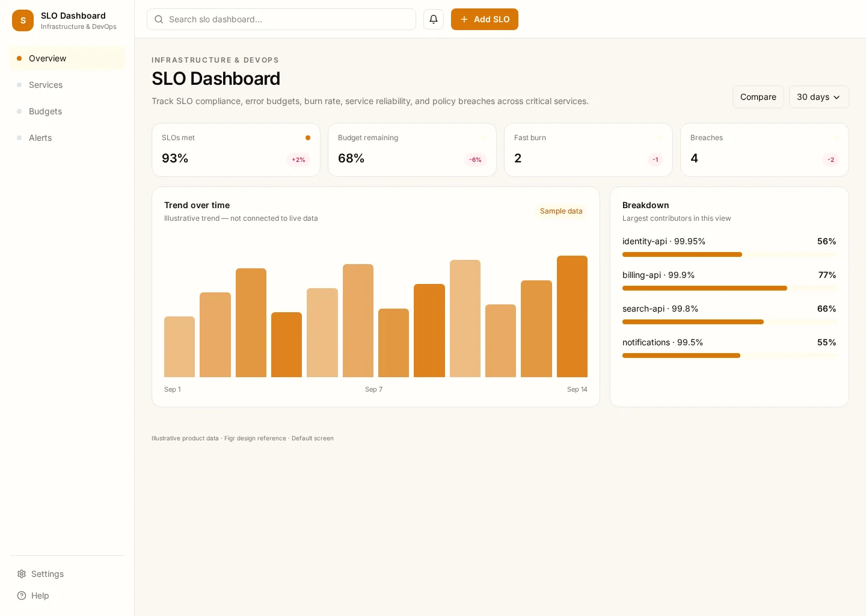Click the -1 Fast burn badge
This screenshot has width=866, height=616.
pos(656,159)
